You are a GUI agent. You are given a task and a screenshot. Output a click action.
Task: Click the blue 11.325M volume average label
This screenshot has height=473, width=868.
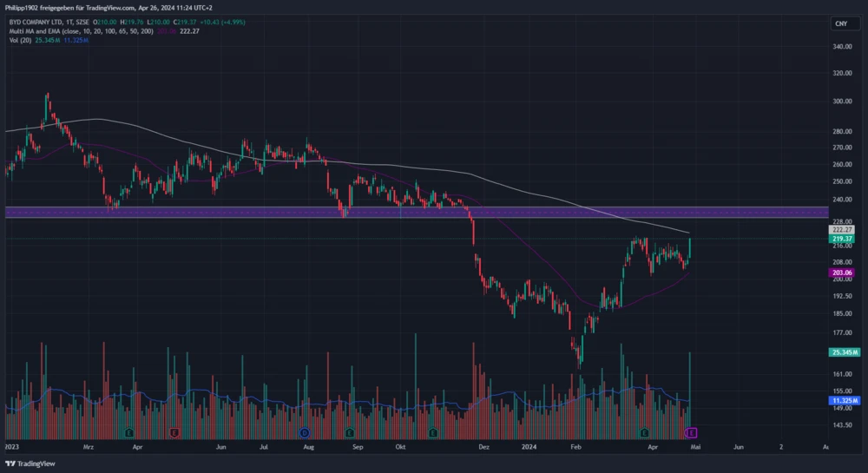tap(844, 401)
